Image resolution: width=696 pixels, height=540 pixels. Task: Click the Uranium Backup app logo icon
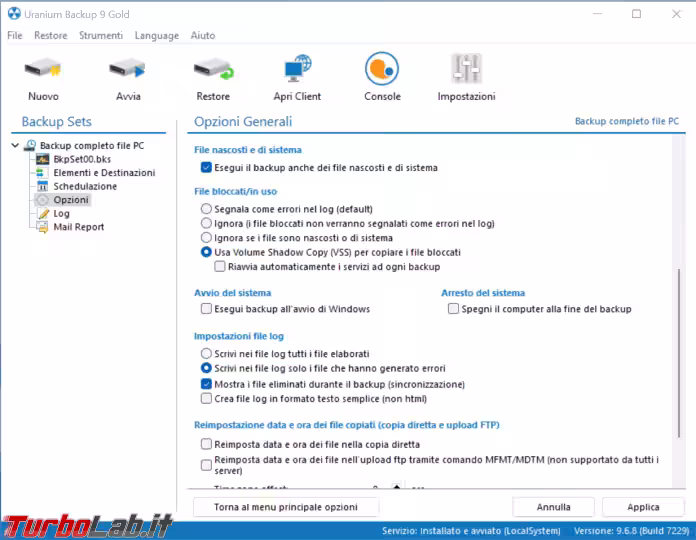point(14,14)
